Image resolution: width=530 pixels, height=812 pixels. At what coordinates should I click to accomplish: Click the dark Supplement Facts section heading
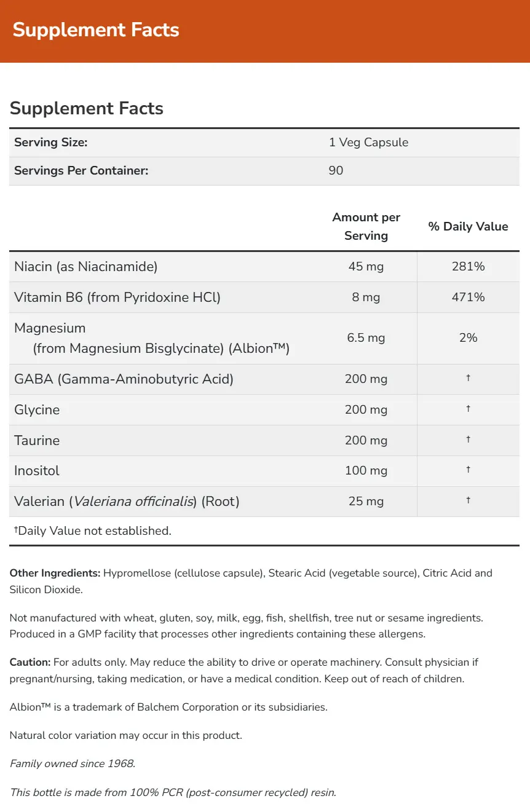[x=87, y=108]
